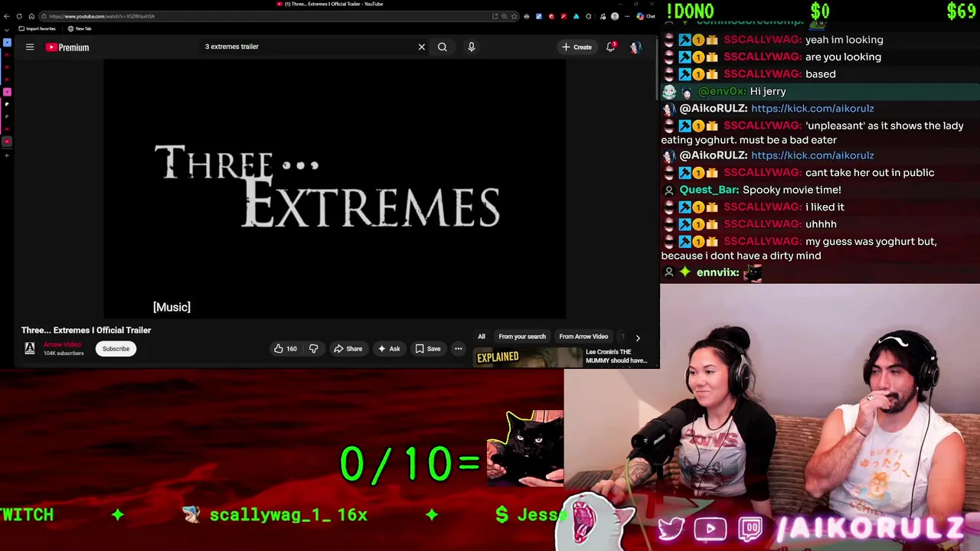Viewport: 980px width, 551px height.
Task: Click the video player to pause
Action: tap(335, 188)
